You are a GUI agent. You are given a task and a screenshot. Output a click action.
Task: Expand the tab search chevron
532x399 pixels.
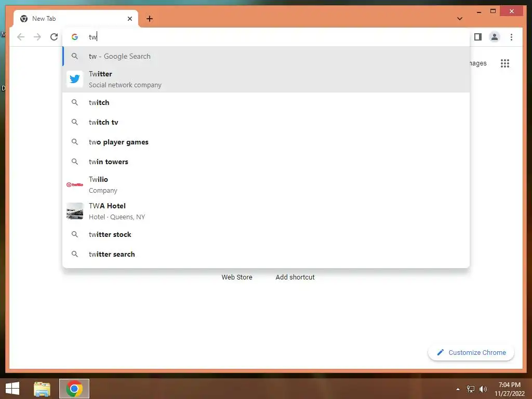[x=459, y=19]
